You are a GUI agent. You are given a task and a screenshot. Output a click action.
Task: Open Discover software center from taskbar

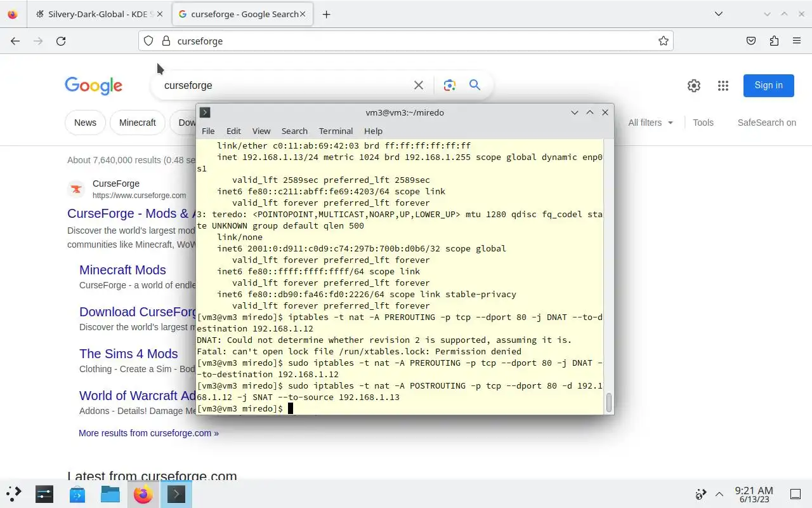pos(77,494)
